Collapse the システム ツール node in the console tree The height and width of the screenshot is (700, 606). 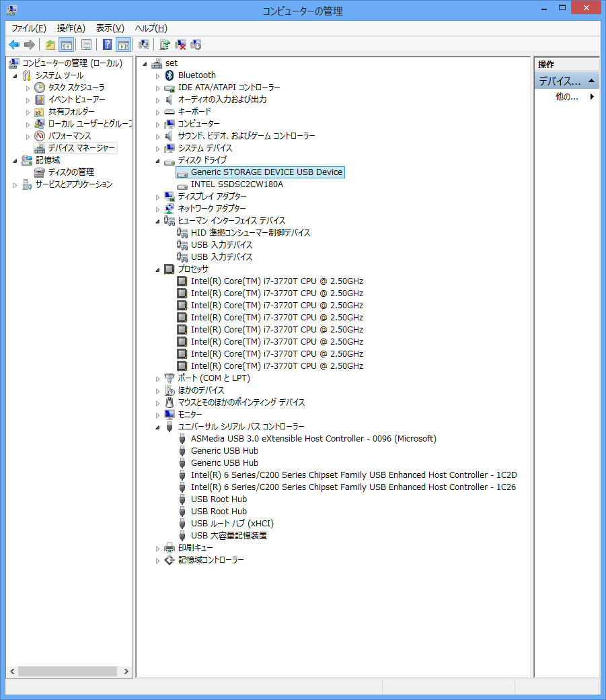point(15,76)
